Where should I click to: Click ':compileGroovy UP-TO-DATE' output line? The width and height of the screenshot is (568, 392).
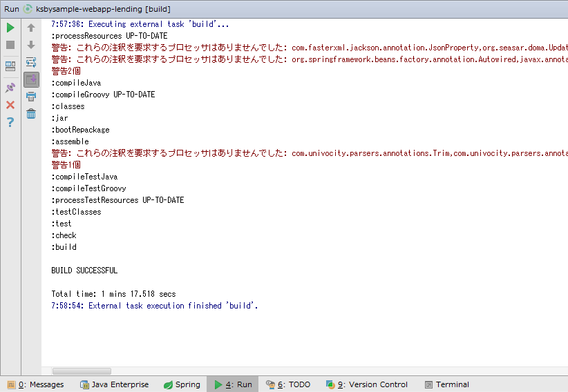coord(103,95)
